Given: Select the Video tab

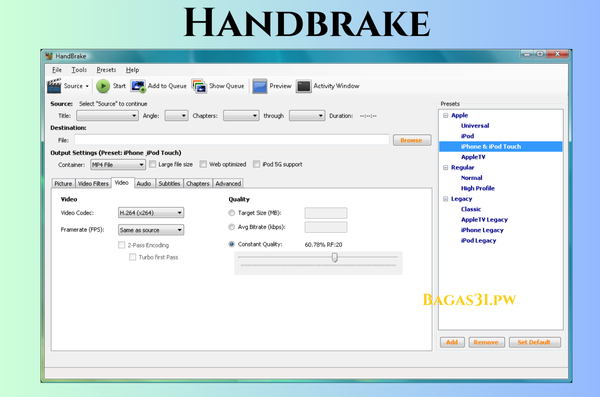Looking at the screenshot, I should 122,183.
